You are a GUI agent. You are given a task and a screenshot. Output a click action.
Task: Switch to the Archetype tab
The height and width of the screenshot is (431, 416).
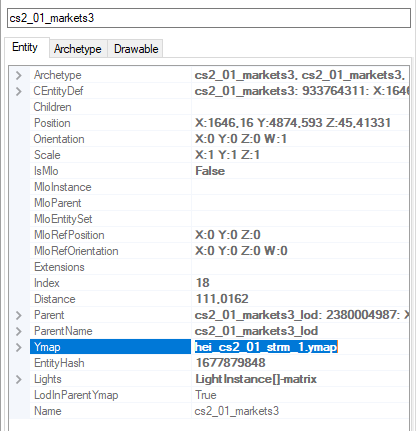(x=78, y=49)
